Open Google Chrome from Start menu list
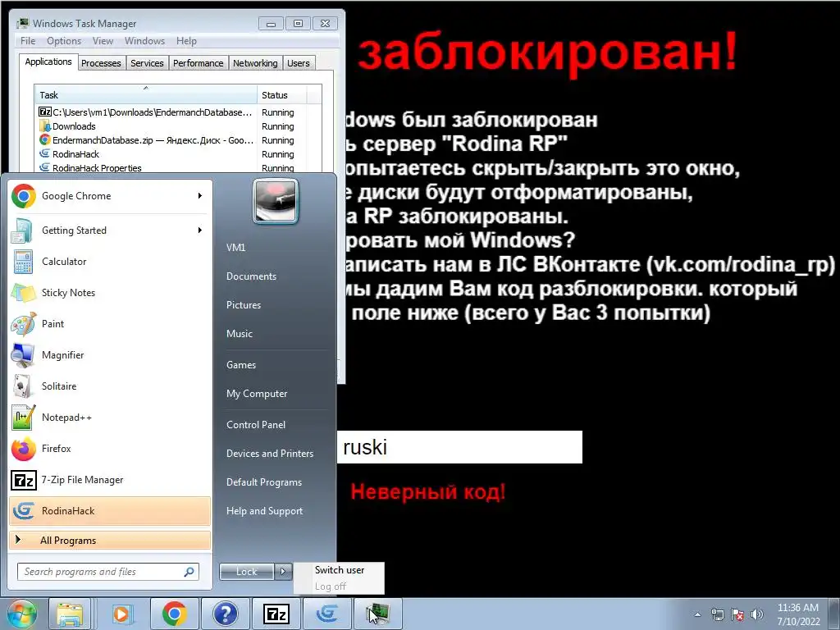This screenshot has width=840, height=630. point(110,196)
